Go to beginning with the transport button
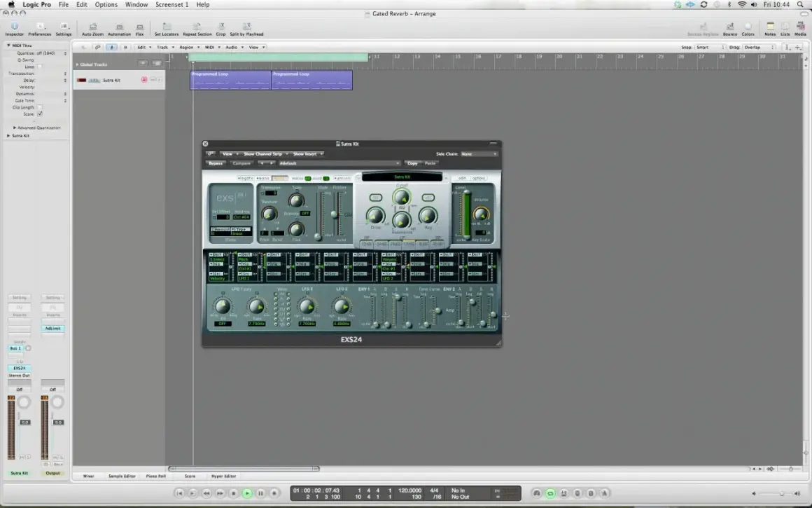Screen dimensions: 812x508 point(179,493)
